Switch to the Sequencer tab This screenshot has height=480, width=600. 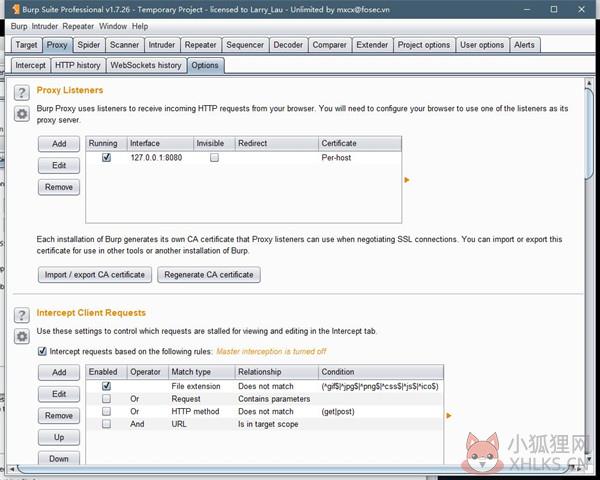(x=245, y=45)
